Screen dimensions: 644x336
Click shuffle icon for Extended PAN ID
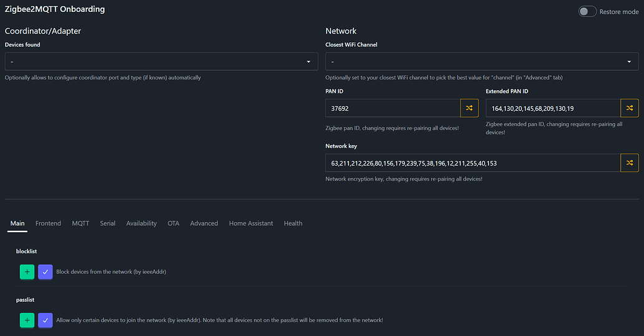coord(630,108)
